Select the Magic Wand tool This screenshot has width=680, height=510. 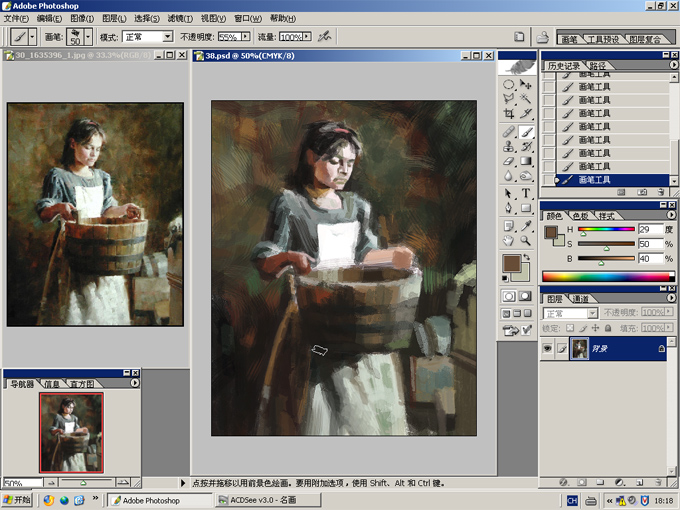pyautogui.click(x=526, y=99)
